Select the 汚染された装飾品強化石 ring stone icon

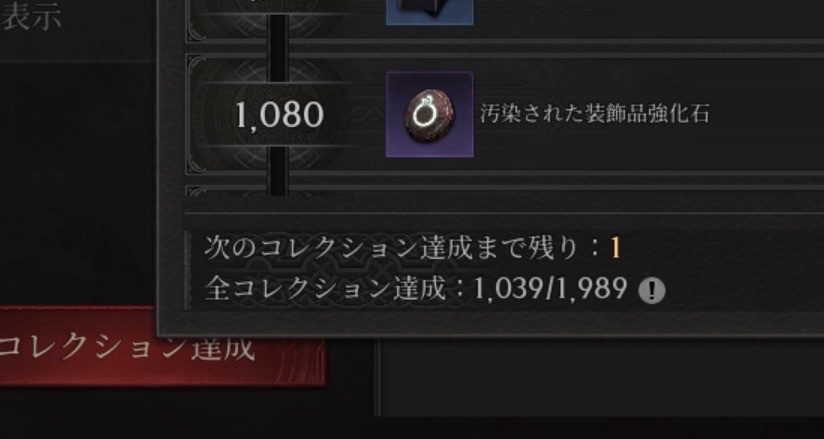[430, 115]
